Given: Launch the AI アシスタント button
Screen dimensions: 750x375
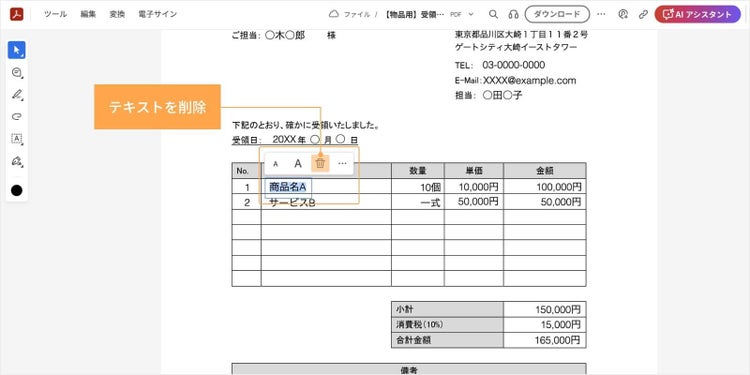Looking at the screenshot, I should coord(697,14).
